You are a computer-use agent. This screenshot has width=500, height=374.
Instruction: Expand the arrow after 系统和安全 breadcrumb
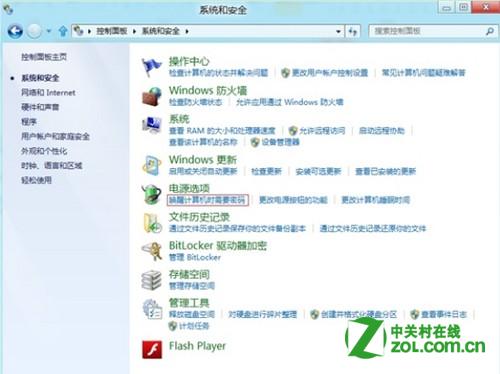pyautogui.click(x=187, y=31)
